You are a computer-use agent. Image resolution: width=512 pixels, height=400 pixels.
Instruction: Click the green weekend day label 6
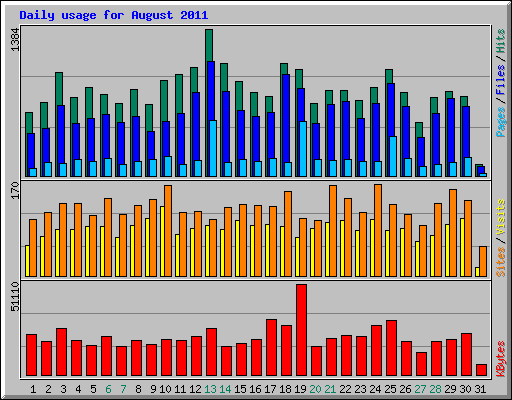click(108, 389)
